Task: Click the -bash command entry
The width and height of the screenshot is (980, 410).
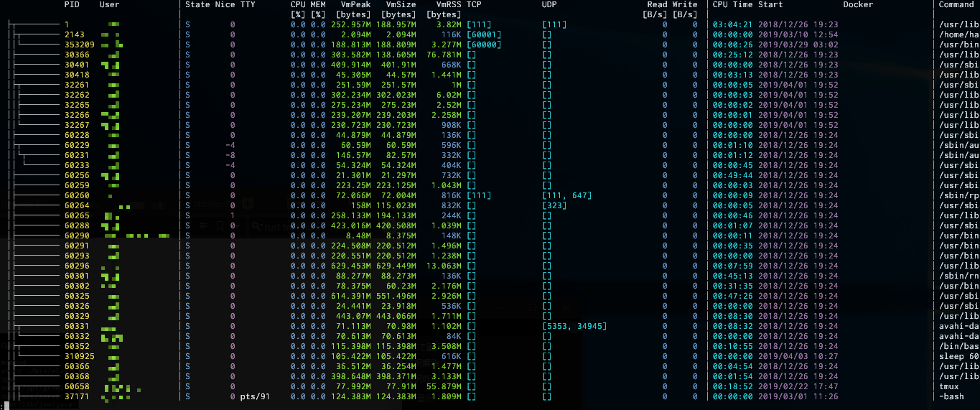Action: 951,396
